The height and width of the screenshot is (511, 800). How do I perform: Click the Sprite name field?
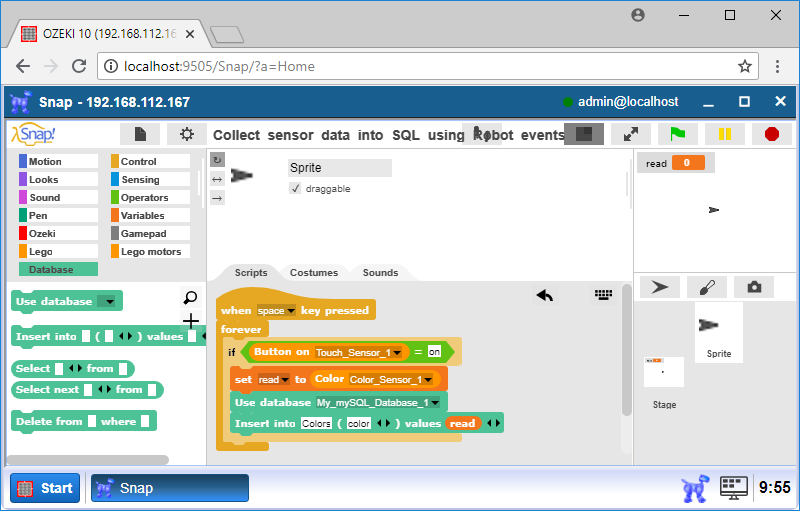(340, 168)
